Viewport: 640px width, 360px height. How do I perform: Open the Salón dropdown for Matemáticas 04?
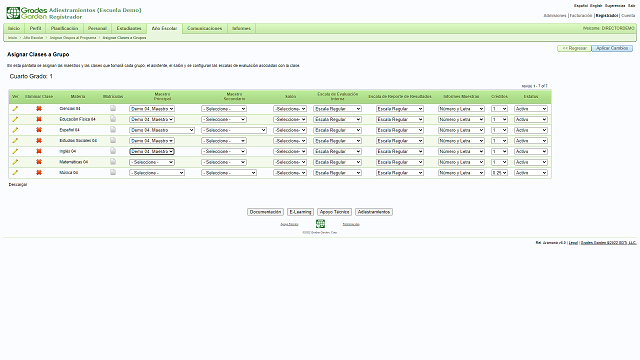pyautogui.click(x=290, y=162)
